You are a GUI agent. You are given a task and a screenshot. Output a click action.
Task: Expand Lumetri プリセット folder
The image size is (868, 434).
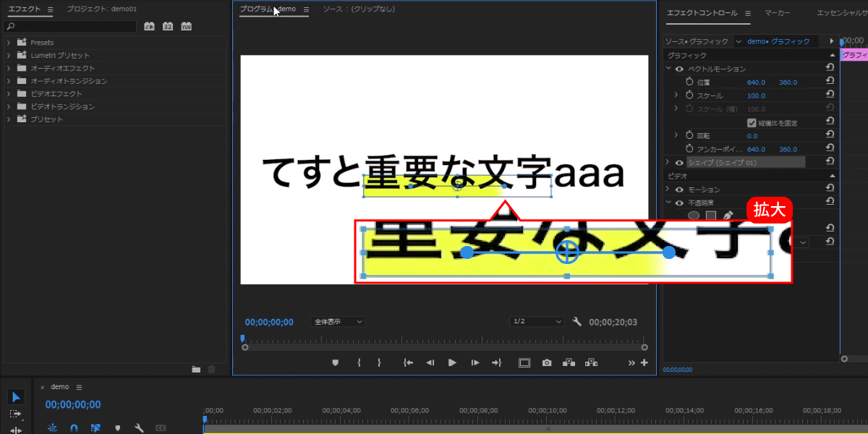9,56
